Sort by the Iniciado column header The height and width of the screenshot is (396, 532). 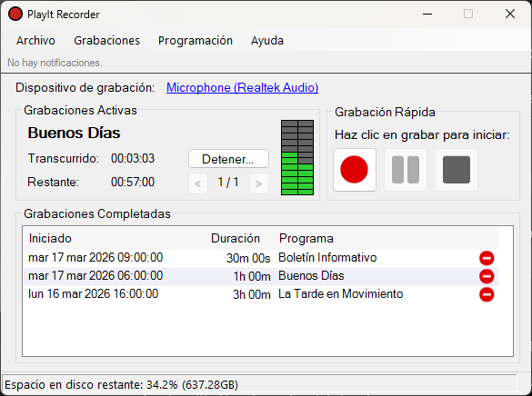pyautogui.click(x=50, y=239)
